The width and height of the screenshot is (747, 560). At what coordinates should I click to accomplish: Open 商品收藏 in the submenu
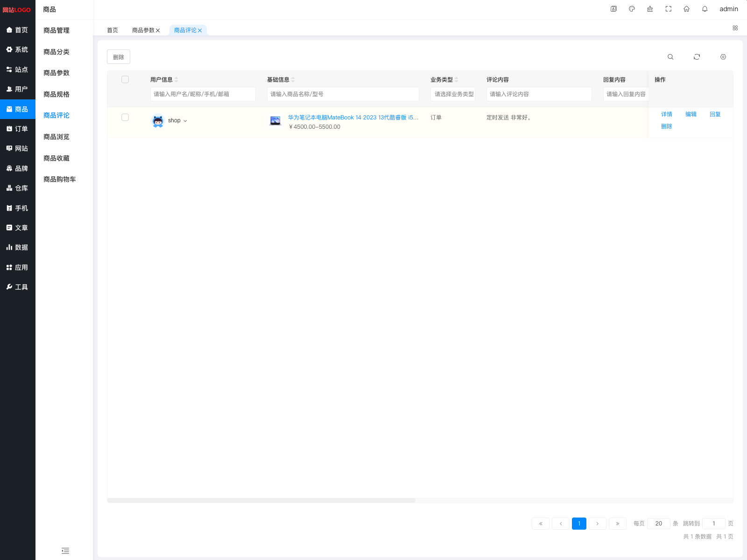pyautogui.click(x=56, y=158)
